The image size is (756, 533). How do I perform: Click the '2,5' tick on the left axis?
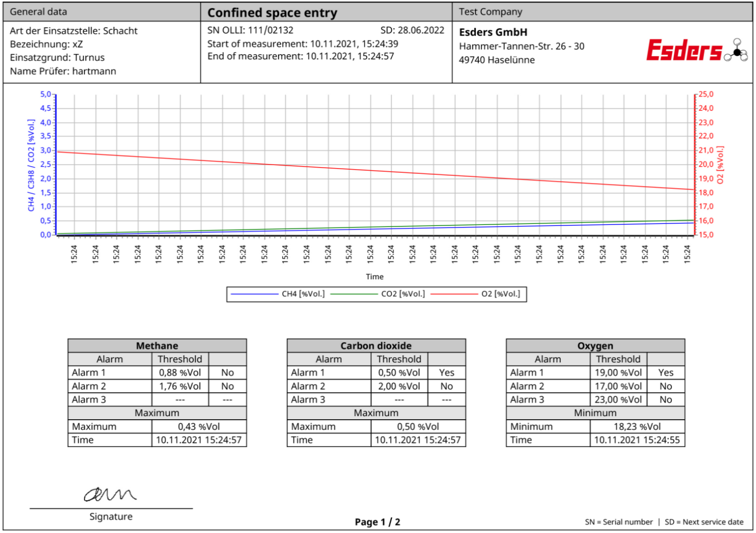click(46, 164)
